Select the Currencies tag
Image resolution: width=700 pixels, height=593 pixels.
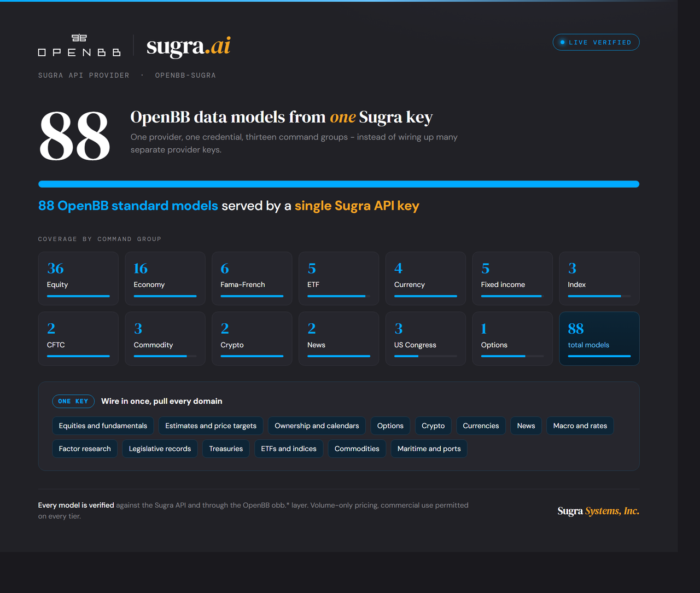click(481, 426)
